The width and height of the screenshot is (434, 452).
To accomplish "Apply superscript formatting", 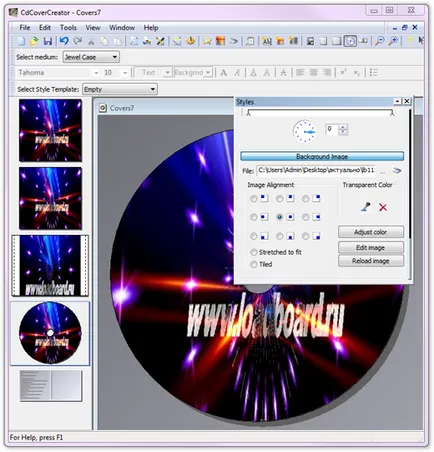I will pyautogui.click(x=343, y=72).
